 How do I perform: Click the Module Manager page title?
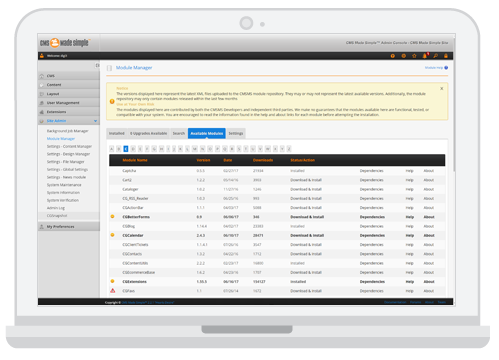(134, 68)
